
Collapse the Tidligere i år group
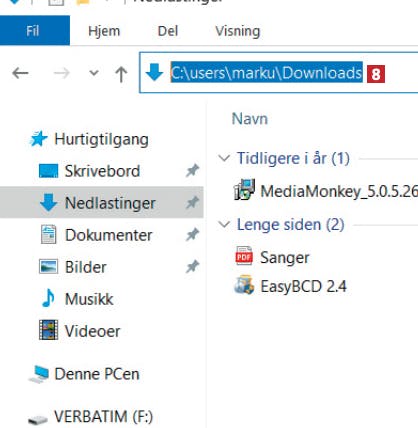pyautogui.click(x=224, y=158)
